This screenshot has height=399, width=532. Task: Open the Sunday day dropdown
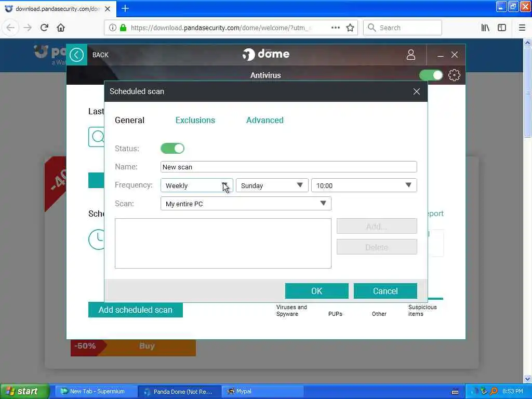coord(272,185)
